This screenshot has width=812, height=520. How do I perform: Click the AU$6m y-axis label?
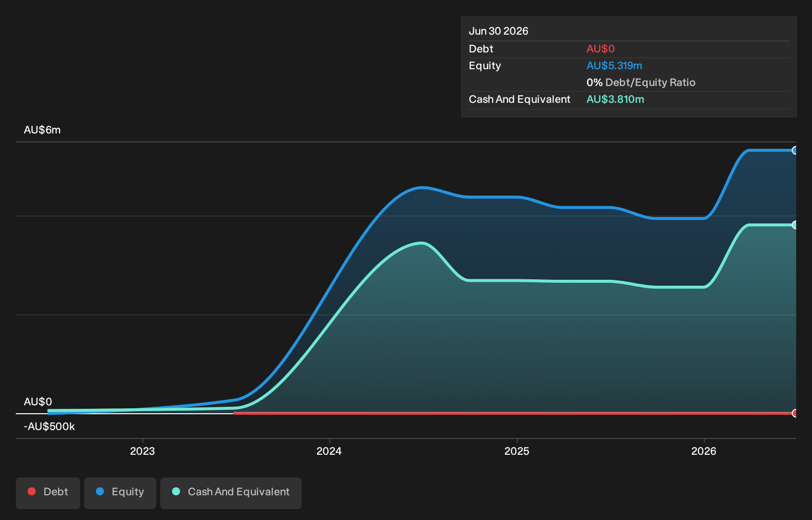[x=43, y=130]
